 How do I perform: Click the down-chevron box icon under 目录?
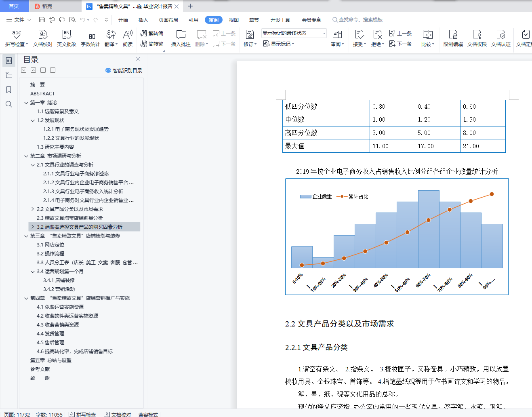click(24, 70)
